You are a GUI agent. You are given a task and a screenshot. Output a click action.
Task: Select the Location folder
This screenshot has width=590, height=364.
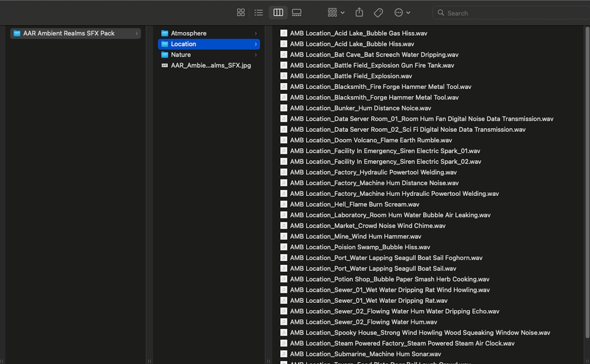209,44
